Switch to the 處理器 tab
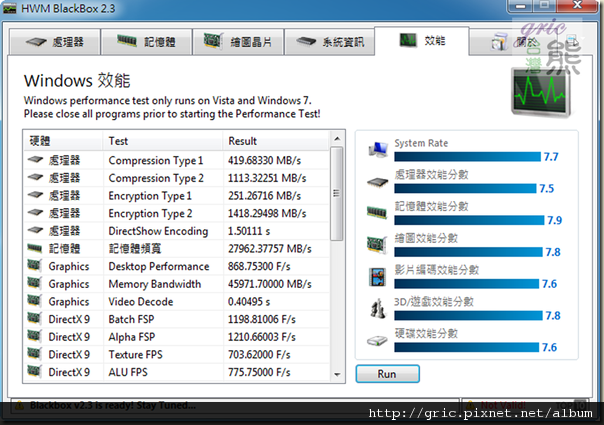 click(x=55, y=42)
